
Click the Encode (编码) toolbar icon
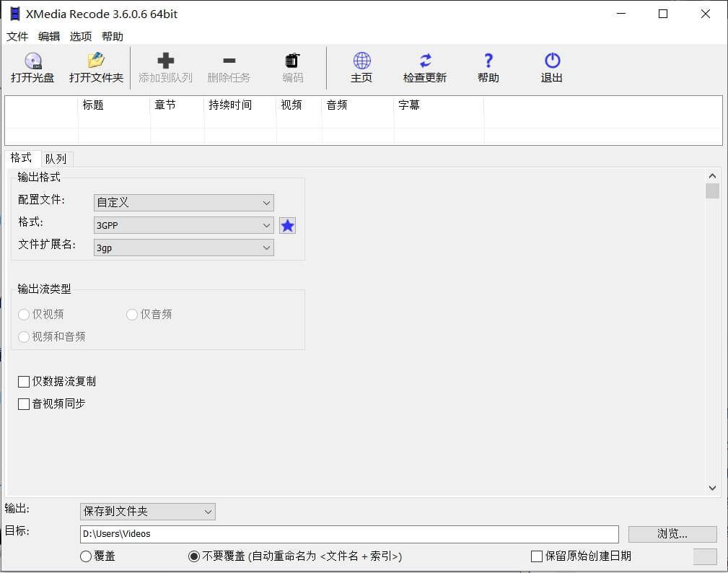(292, 61)
